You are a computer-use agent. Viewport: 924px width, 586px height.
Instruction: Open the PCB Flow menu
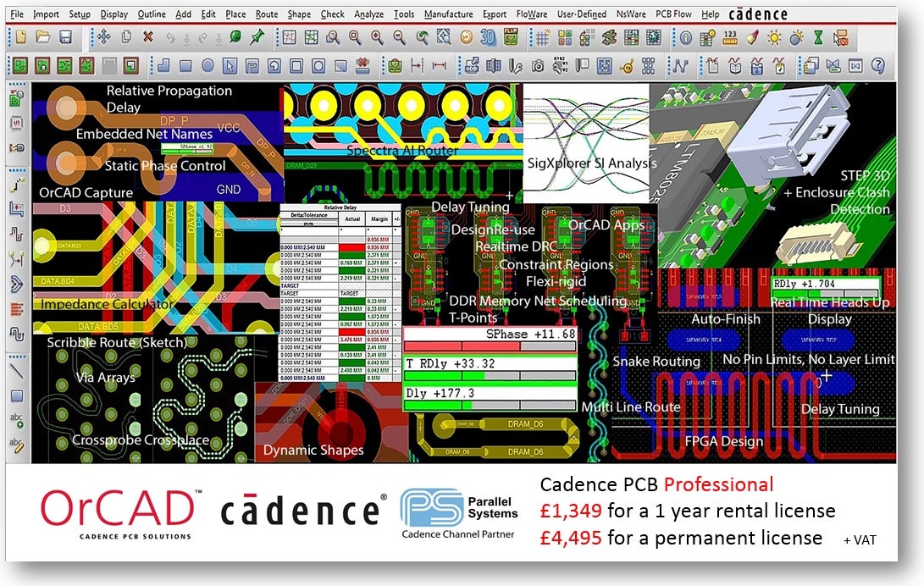pos(673,14)
